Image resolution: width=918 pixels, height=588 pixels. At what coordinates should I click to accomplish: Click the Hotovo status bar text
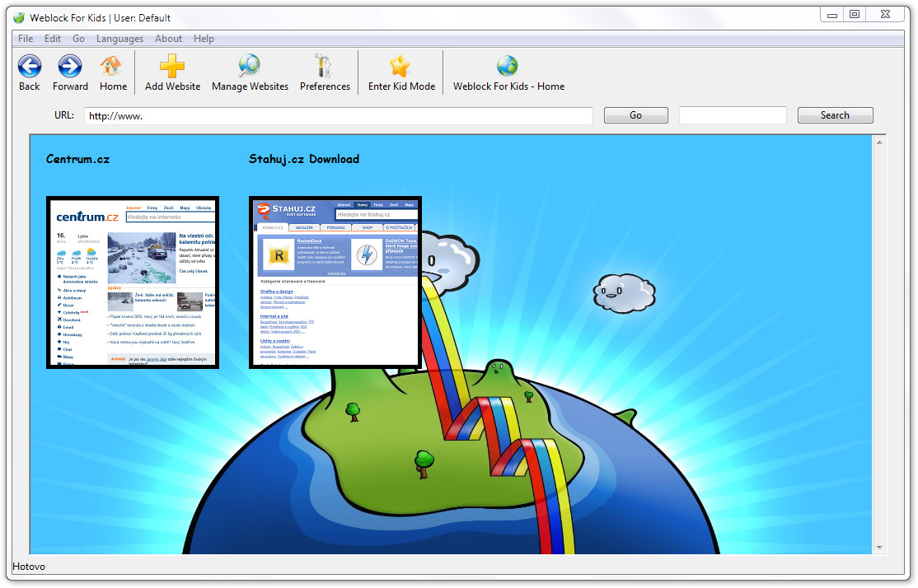(x=29, y=567)
